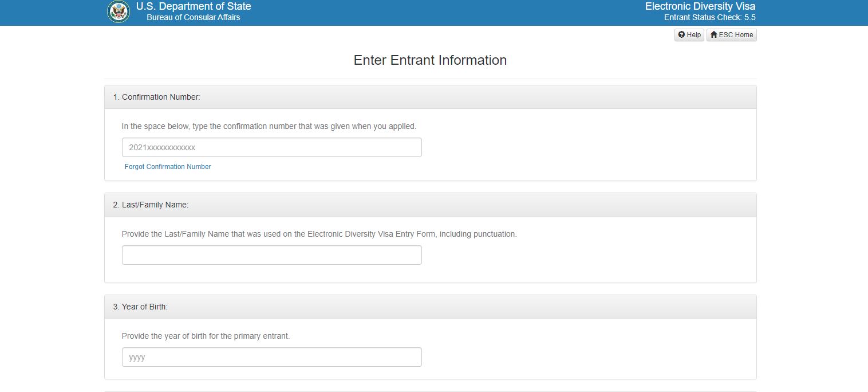Select the year of birth yyyy field
The image size is (868, 392).
(271, 357)
